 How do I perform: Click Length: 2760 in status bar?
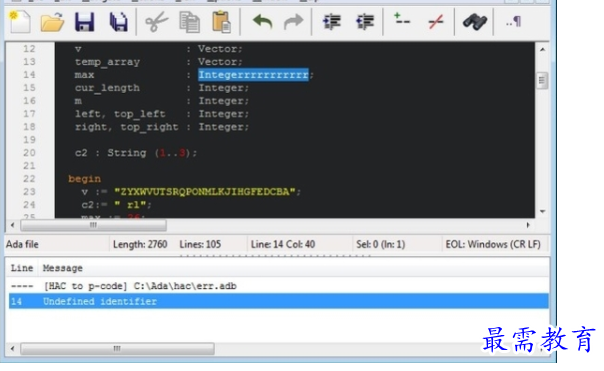tap(140, 244)
